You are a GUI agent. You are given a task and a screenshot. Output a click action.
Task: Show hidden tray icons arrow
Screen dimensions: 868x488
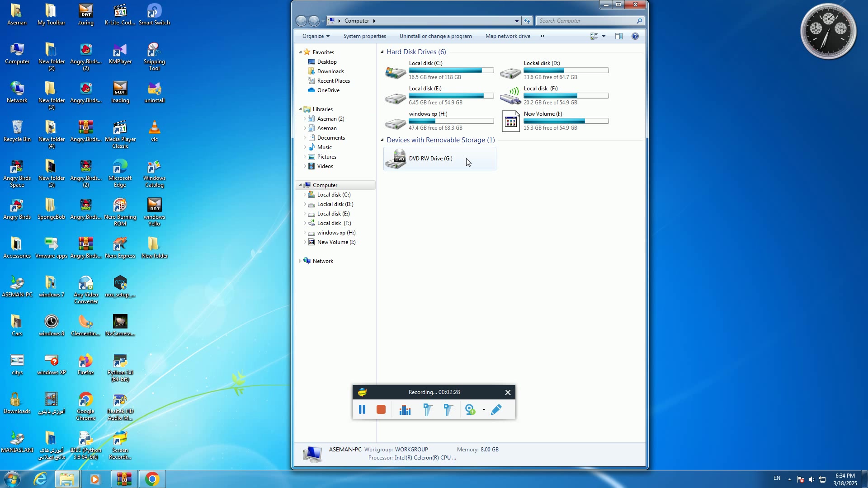(789, 479)
